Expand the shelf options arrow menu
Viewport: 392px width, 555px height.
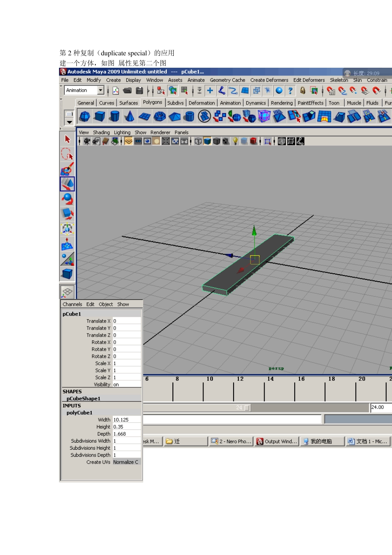coord(69,122)
